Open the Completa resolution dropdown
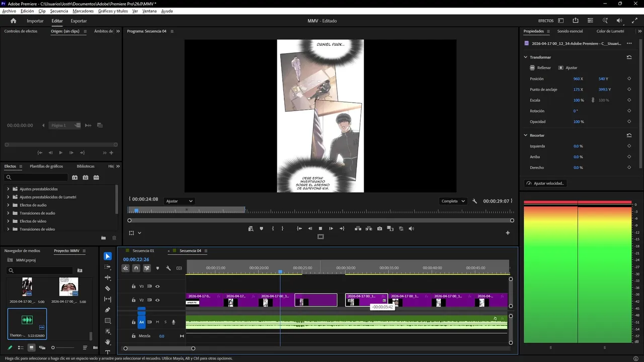644x362 pixels. [453, 201]
